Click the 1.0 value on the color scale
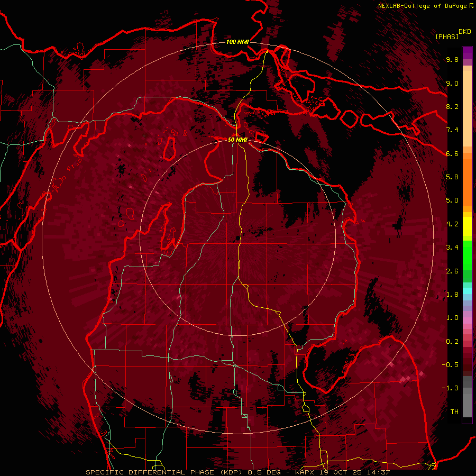The image size is (476, 476). pyautogui.click(x=452, y=318)
